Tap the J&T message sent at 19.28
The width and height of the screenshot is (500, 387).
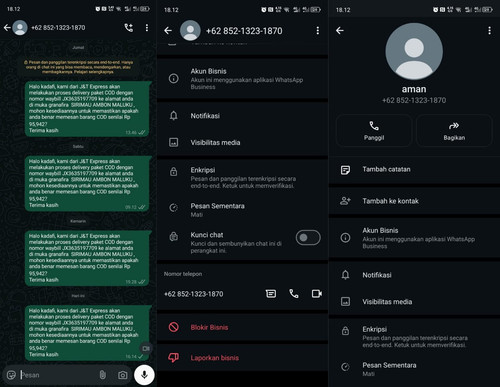click(87, 258)
